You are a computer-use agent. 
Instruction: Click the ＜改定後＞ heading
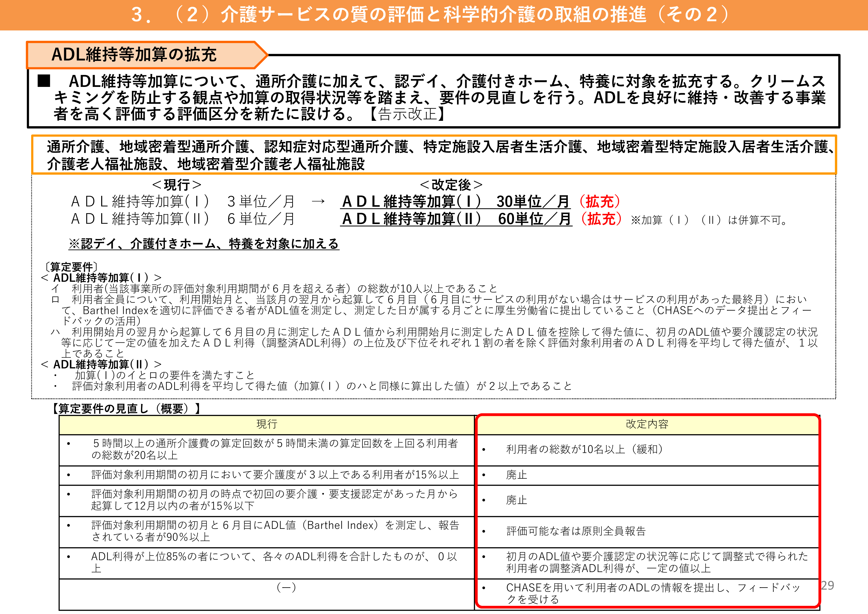451,185
